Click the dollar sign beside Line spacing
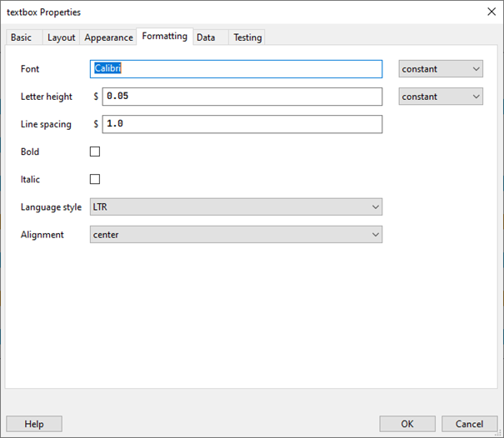The image size is (504, 438). [x=96, y=124]
